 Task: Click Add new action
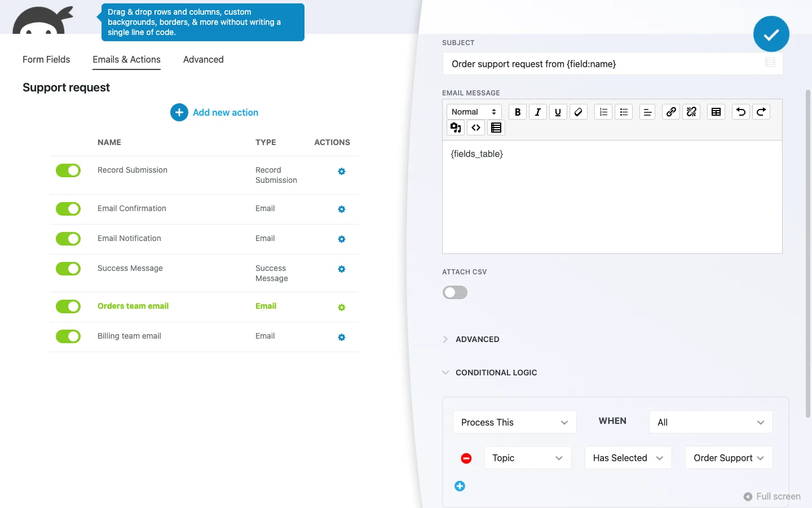214,112
